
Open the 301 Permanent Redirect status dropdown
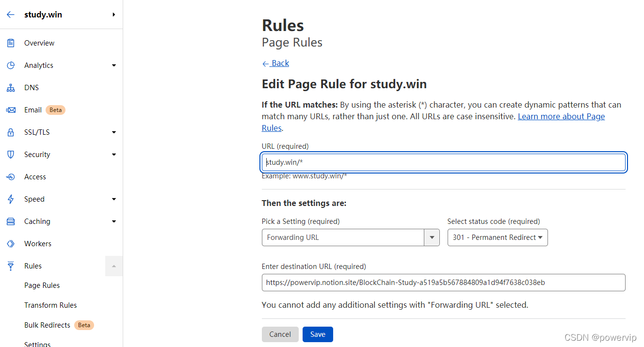[497, 237]
